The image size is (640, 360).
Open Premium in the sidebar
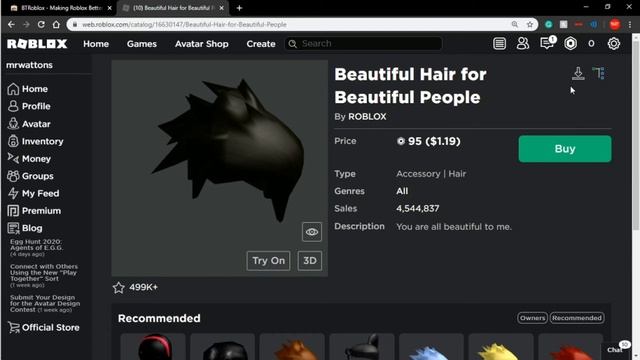pyautogui.click(x=34, y=211)
